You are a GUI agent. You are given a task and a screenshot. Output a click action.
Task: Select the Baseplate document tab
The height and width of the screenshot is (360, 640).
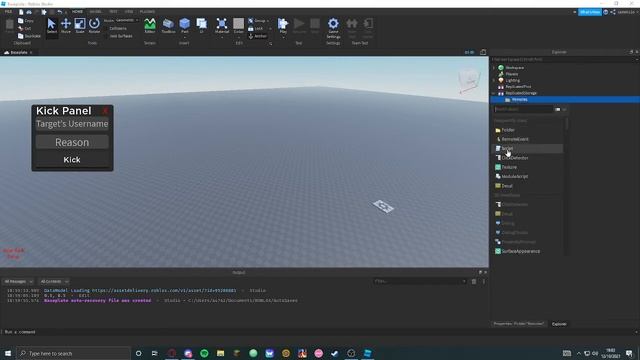point(18,52)
